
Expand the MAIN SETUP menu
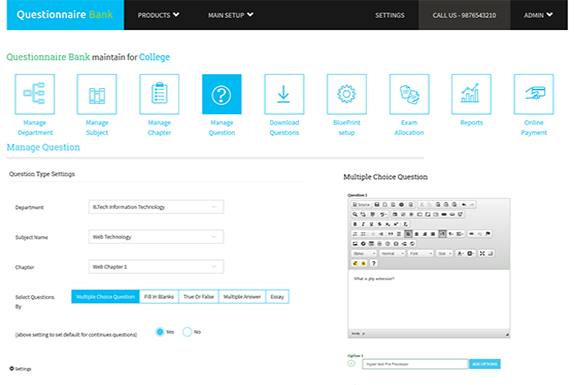[231, 15]
